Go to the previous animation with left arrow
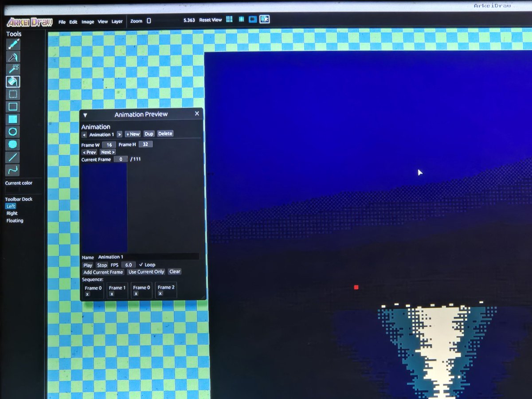Image resolution: width=532 pixels, height=399 pixels. coord(84,134)
